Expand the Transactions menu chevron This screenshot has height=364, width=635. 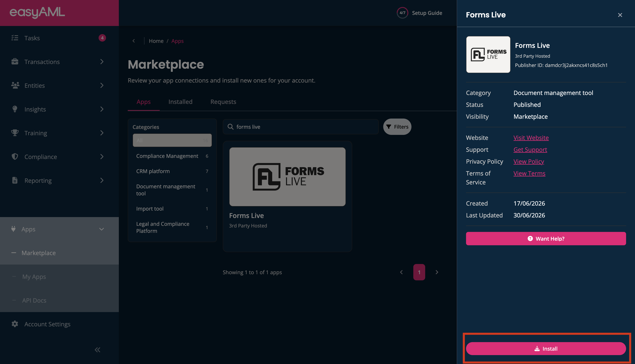(102, 61)
